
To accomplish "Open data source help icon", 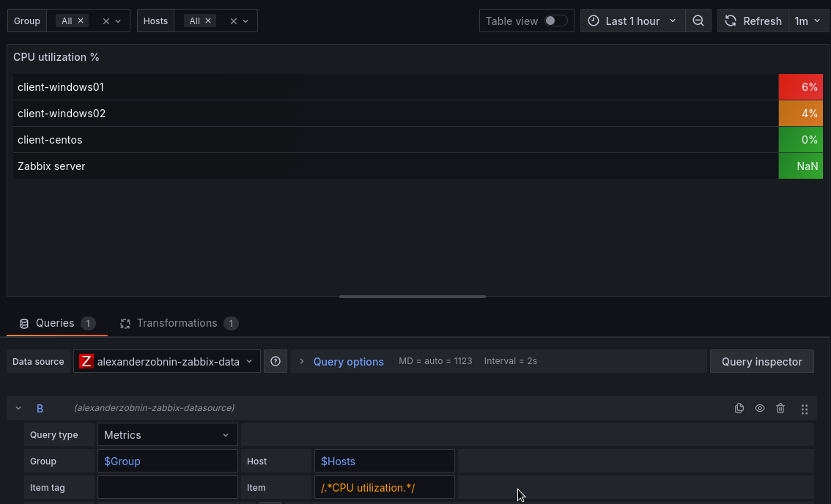I will click(x=276, y=361).
